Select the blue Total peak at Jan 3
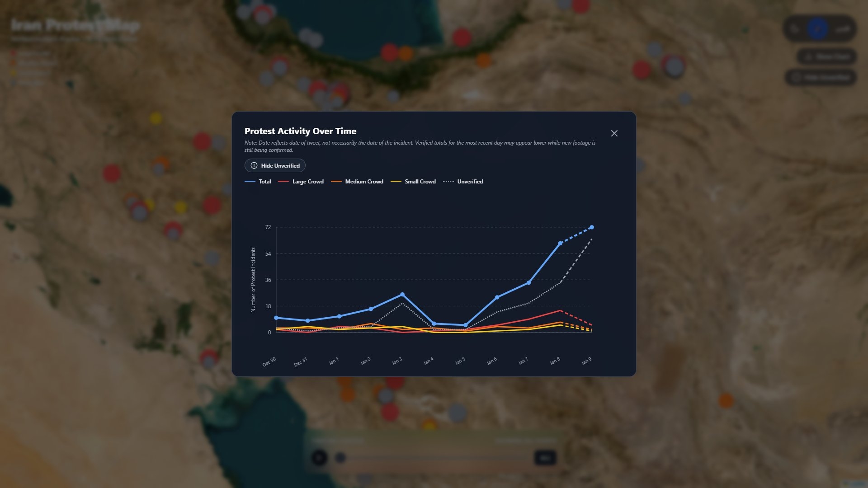This screenshot has height=488, width=868. [402, 295]
